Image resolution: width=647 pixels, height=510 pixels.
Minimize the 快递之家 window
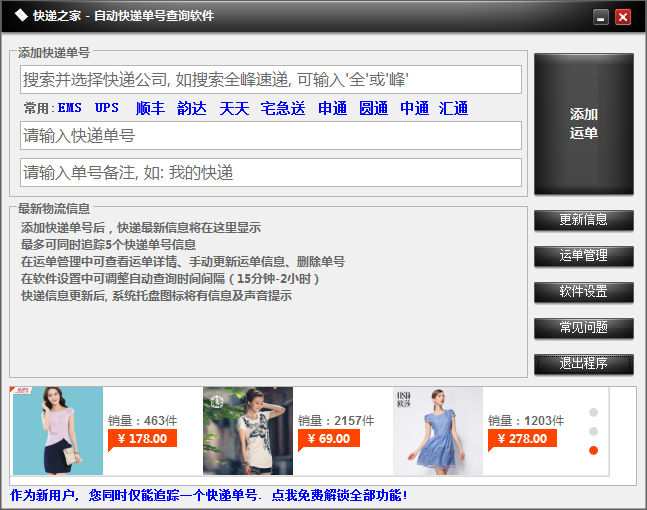(x=601, y=17)
